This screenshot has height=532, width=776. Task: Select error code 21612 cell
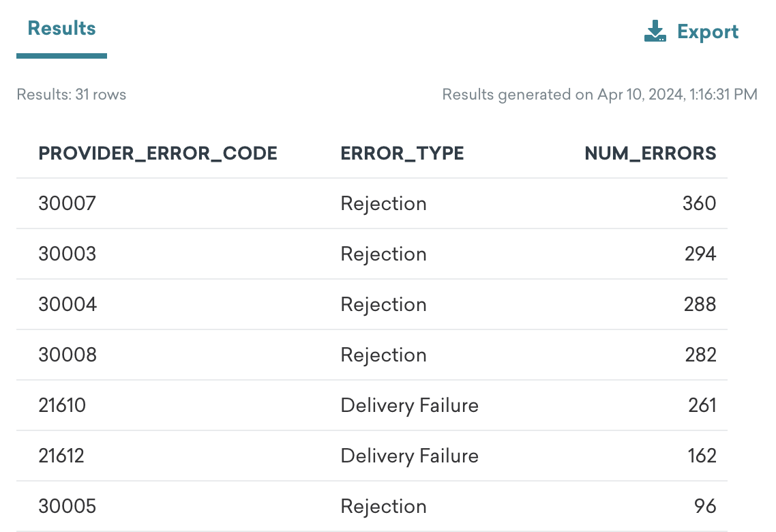(61, 456)
